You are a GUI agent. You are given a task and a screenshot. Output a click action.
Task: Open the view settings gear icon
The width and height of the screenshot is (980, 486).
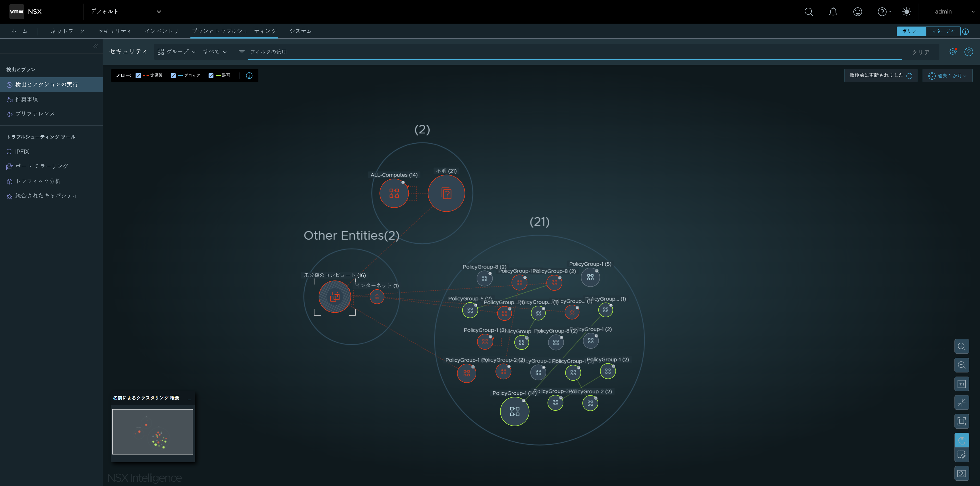(x=953, y=52)
